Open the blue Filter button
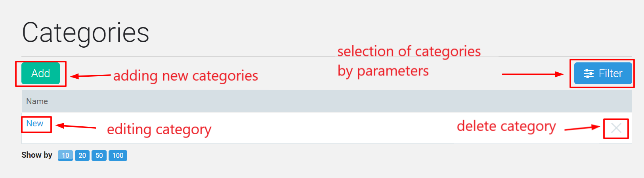The height and width of the screenshot is (178, 644). coord(603,73)
